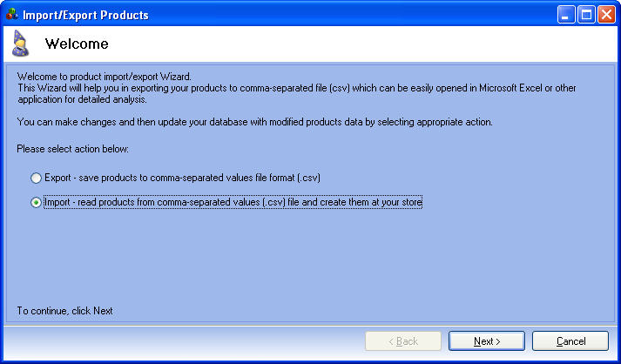
Task: Click the Import/Export Products title bar app icon
Action: (12, 14)
